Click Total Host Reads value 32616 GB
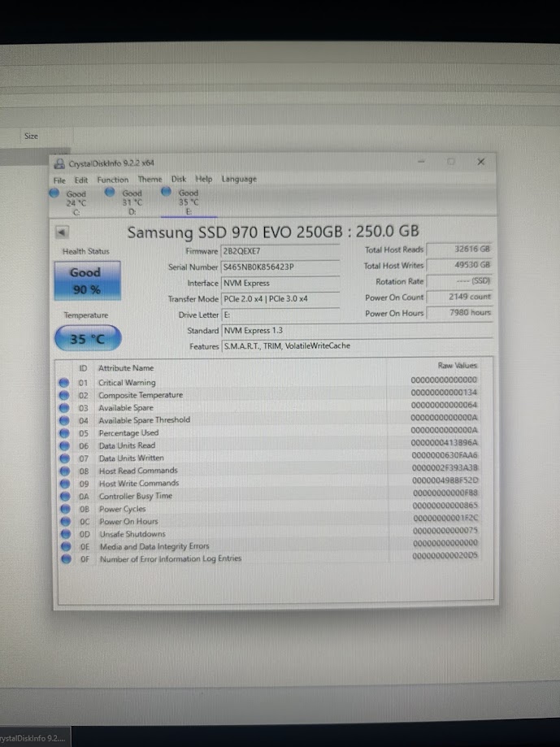560x747 pixels. (x=459, y=249)
